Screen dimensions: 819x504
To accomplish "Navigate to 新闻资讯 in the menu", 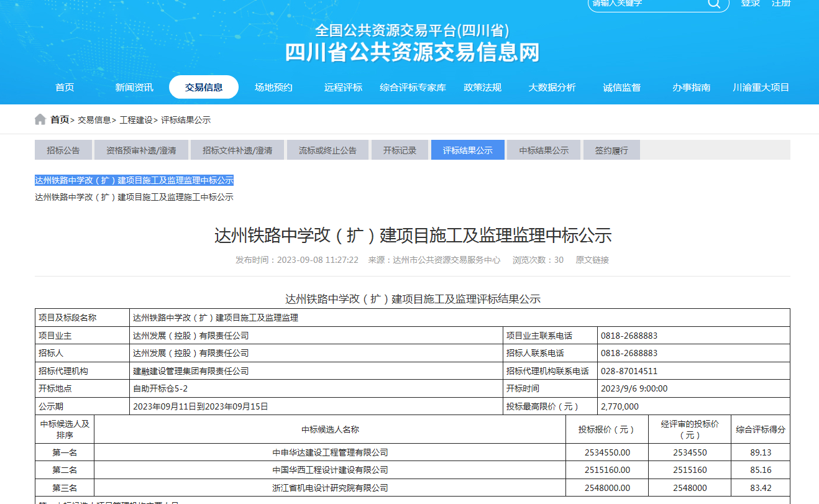I will [133, 87].
